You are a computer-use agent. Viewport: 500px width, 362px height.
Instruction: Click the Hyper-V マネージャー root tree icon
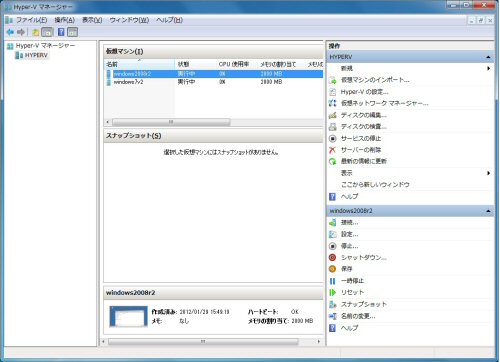(x=10, y=46)
